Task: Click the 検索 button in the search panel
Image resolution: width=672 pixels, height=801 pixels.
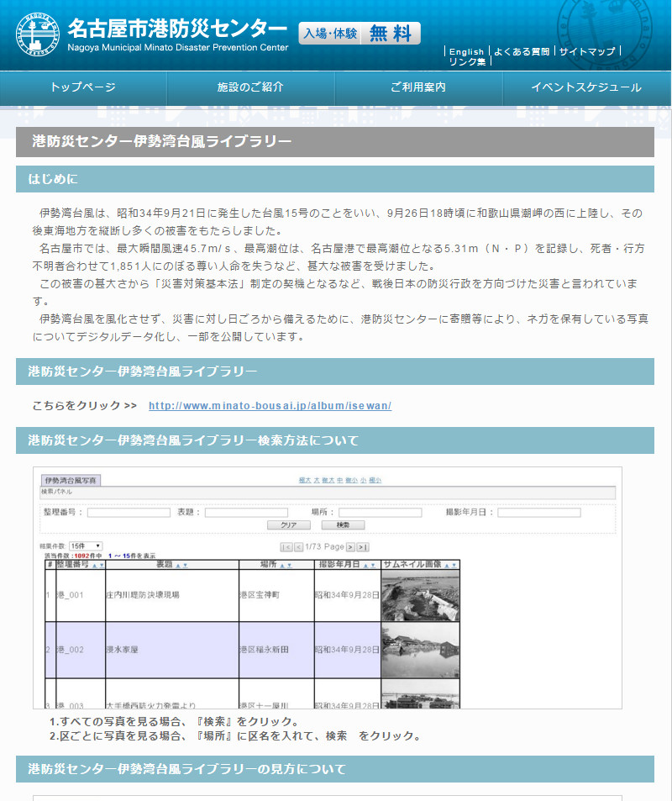Action: pos(344,525)
